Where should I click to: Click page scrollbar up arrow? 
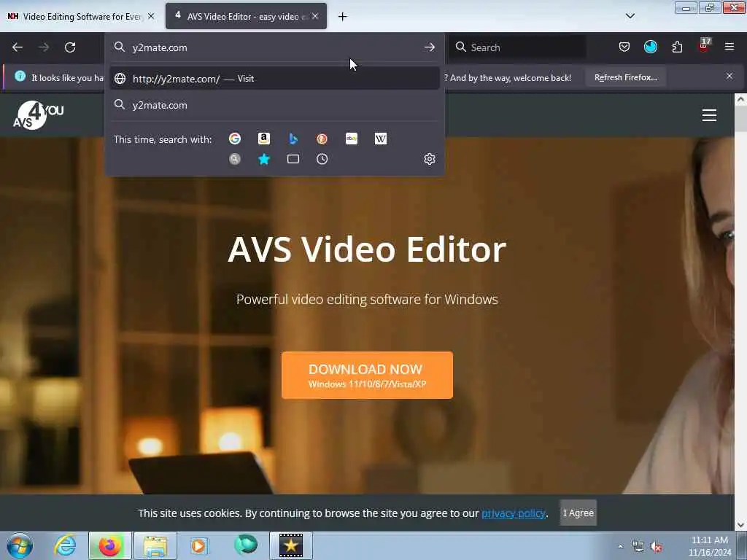click(740, 99)
